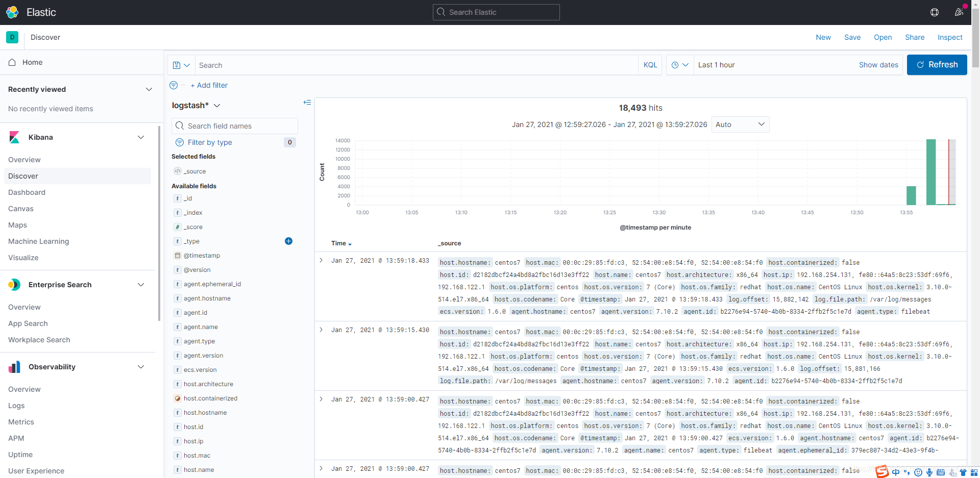This screenshot has width=980, height=478.
Task: Click the green D space avatar
Action: (12, 37)
